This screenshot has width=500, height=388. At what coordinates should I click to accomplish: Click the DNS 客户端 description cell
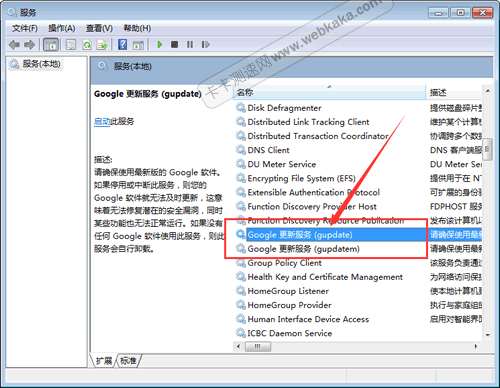tap(455, 150)
